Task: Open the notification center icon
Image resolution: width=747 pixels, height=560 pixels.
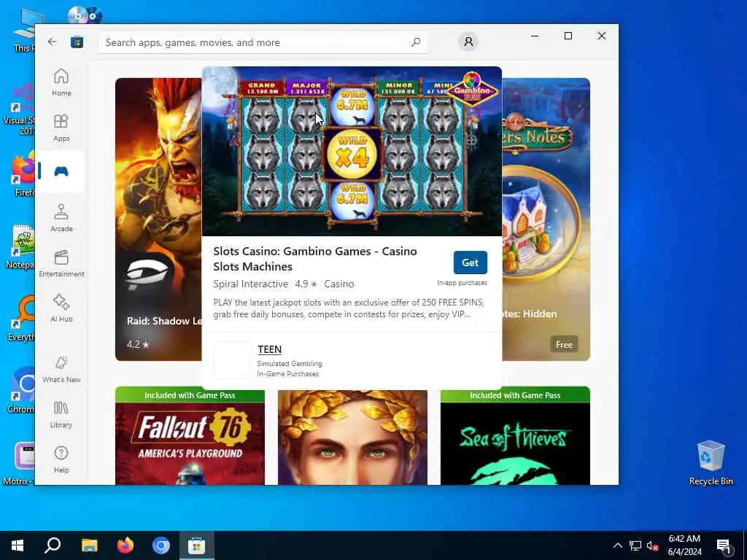Action: coord(724,545)
